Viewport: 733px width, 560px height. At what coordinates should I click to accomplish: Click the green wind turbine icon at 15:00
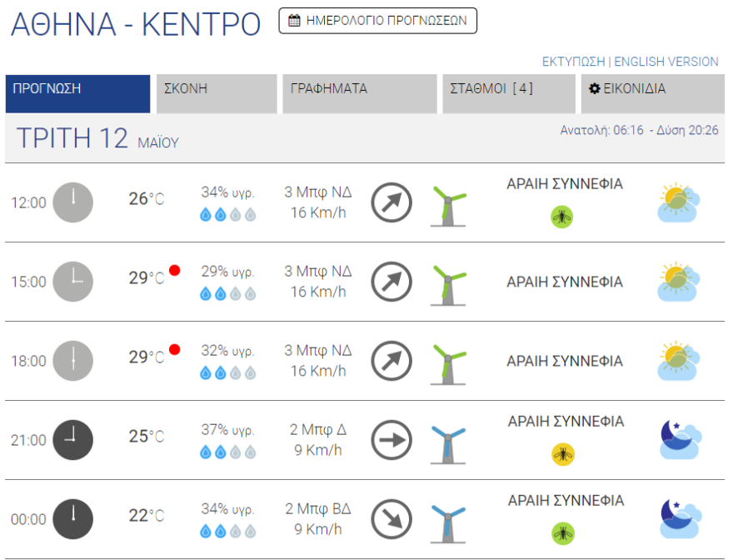click(x=448, y=283)
